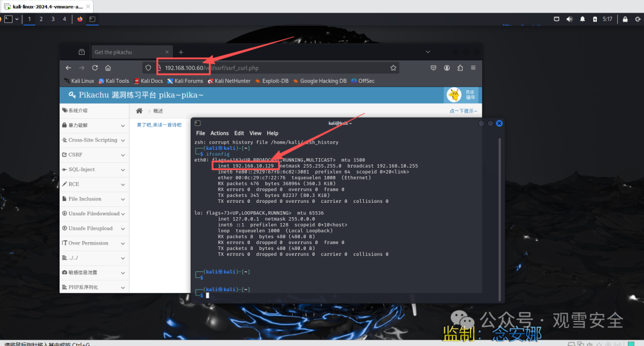Image resolution: width=644 pixels, height=346 pixels.
Task: Open the Kali applications menu
Action: [8, 19]
